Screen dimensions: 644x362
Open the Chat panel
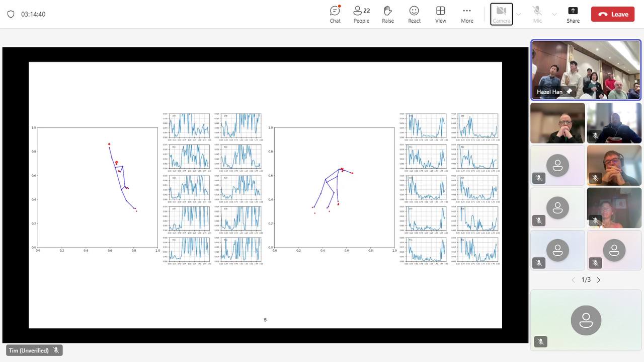(x=335, y=14)
